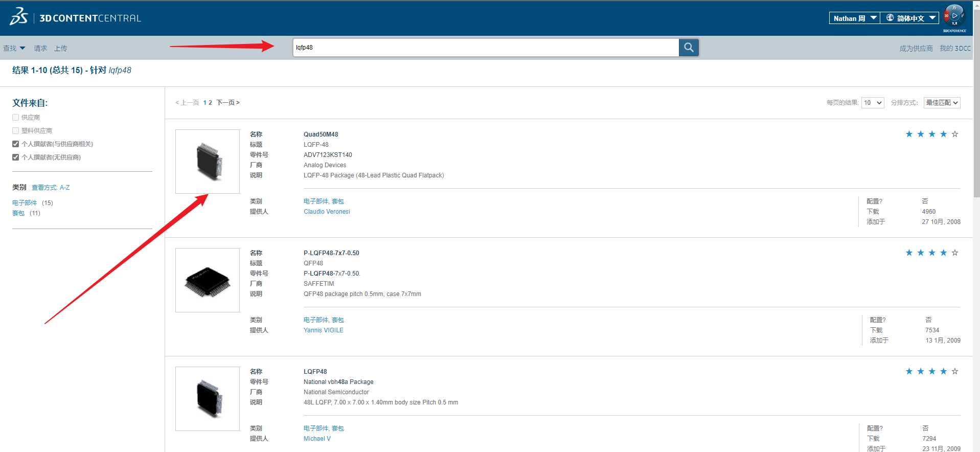Screen dimensions: 980x452
Task: Click the globe language icon
Action: (x=890, y=18)
